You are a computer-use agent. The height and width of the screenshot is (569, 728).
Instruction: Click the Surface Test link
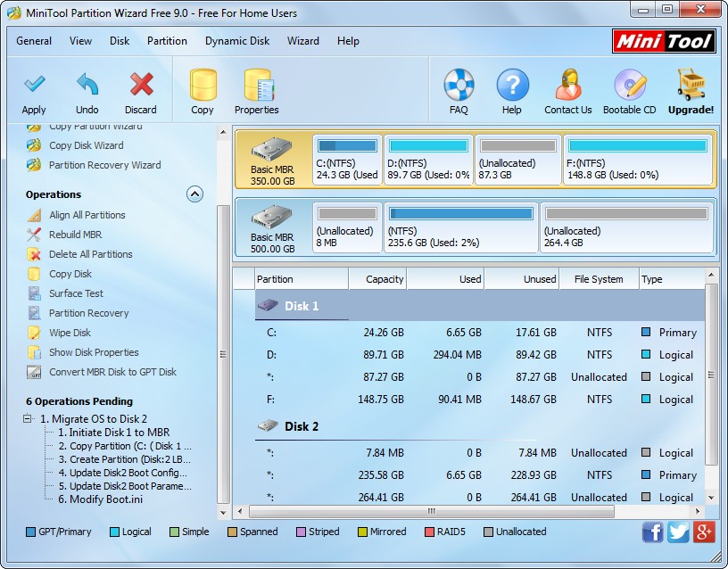76,293
